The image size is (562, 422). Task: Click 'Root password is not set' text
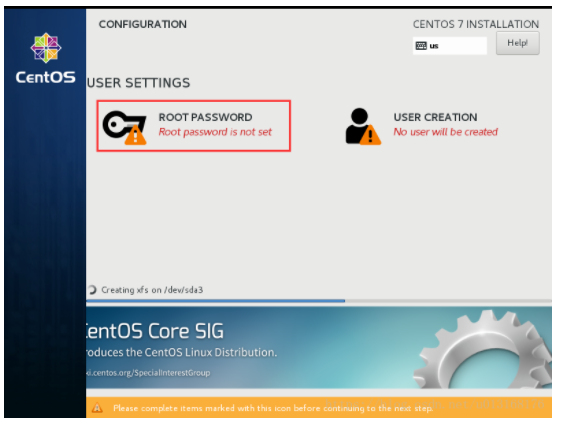[215, 132]
